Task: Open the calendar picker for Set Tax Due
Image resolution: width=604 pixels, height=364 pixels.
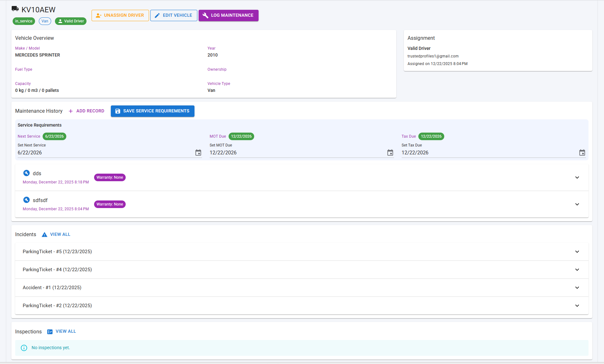Action: pyautogui.click(x=582, y=152)
